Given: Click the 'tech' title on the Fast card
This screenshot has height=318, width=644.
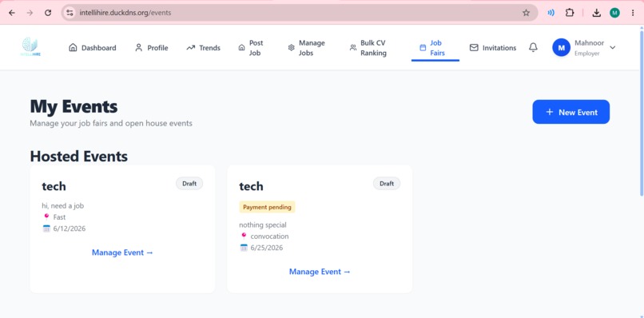Looking at the screenshot, I should (x=54, y=186).
